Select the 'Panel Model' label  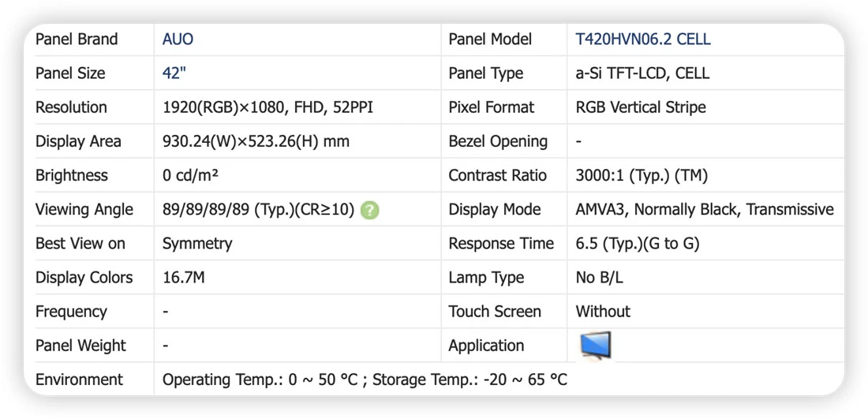490,39
